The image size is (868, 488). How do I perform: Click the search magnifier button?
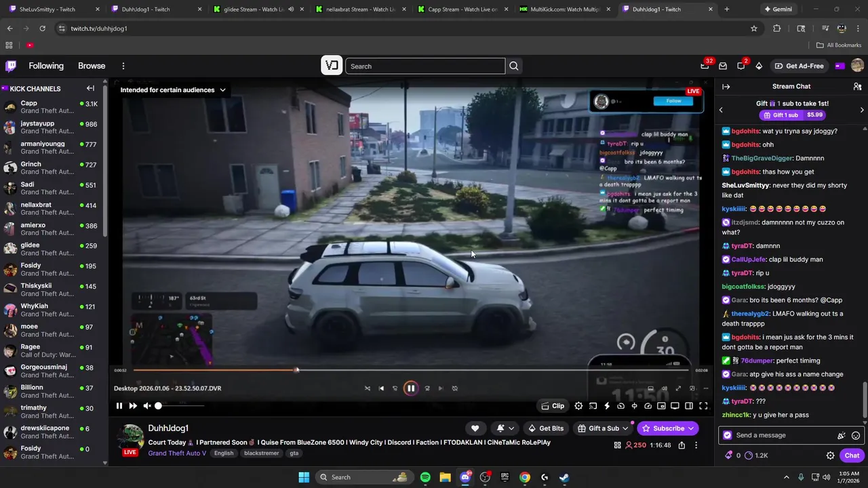click(x=514, y=66)
